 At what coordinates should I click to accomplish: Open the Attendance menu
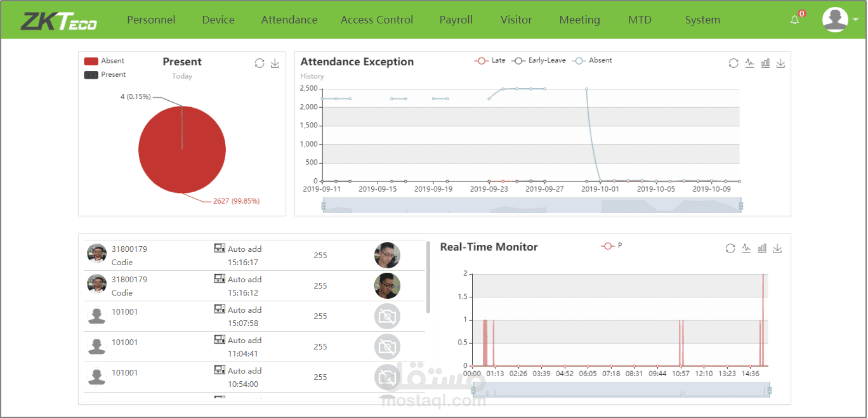(x=289, y=20)
